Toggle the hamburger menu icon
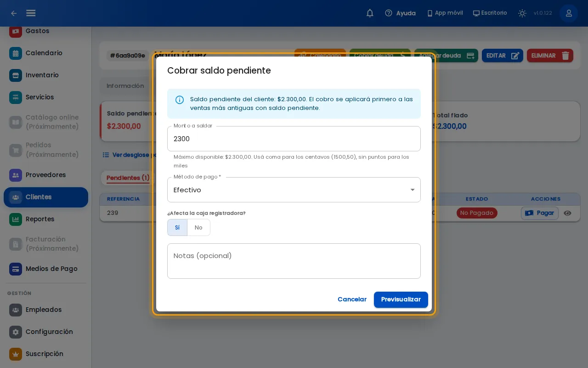 coord(31,13)
